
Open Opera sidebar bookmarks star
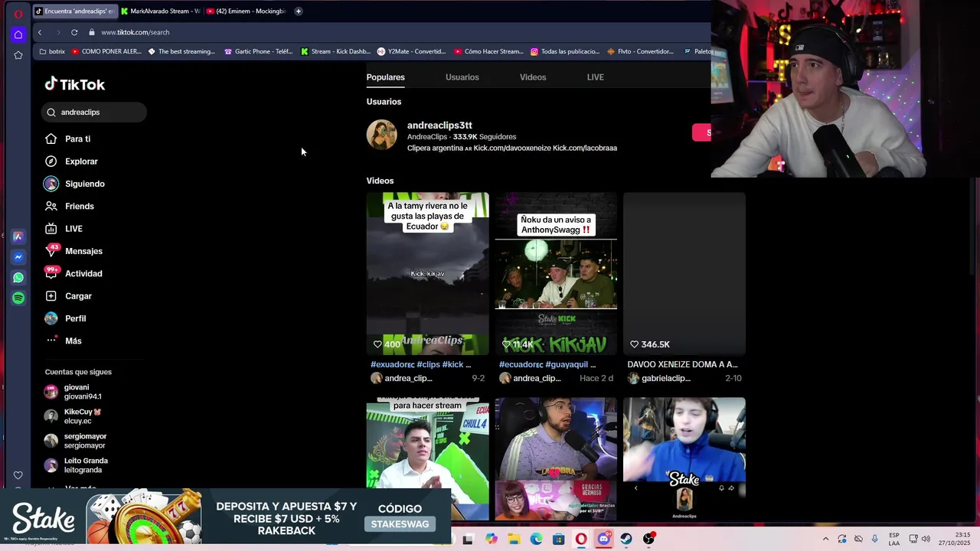[18, 55]
